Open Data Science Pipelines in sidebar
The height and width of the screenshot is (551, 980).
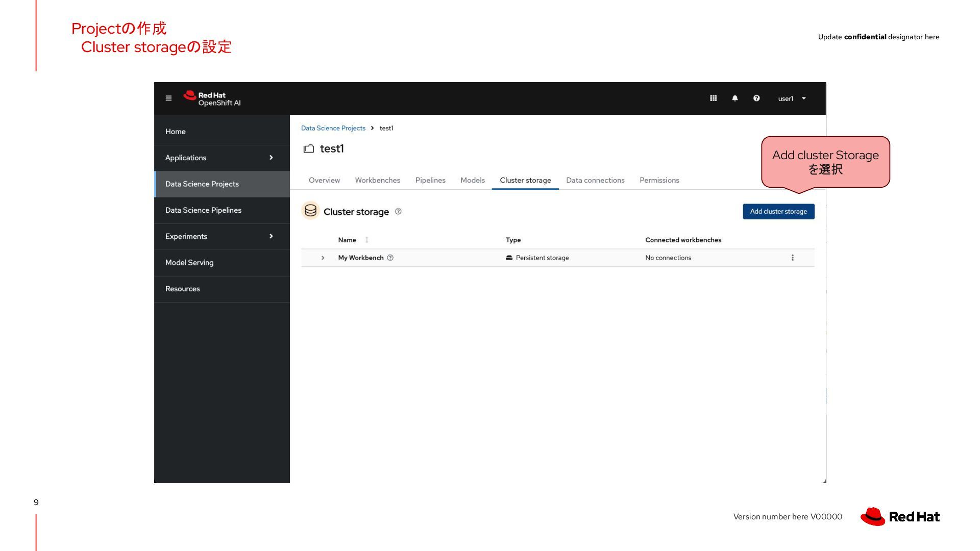coord(222,210)
